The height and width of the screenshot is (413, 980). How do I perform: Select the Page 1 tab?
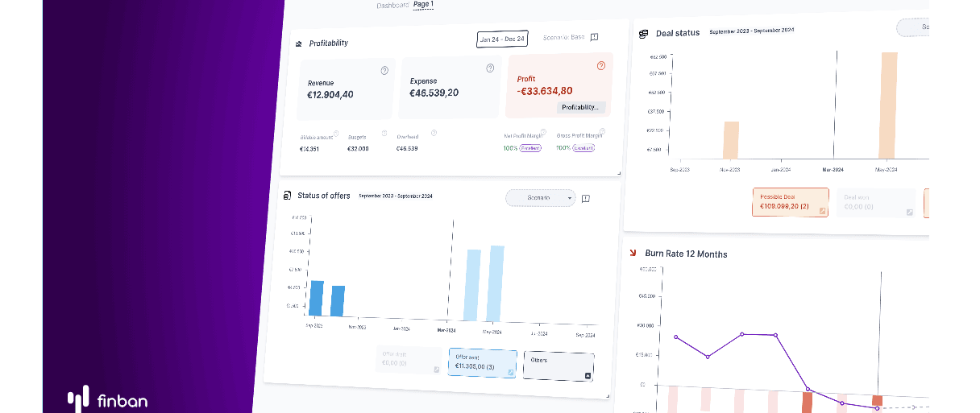423,5
